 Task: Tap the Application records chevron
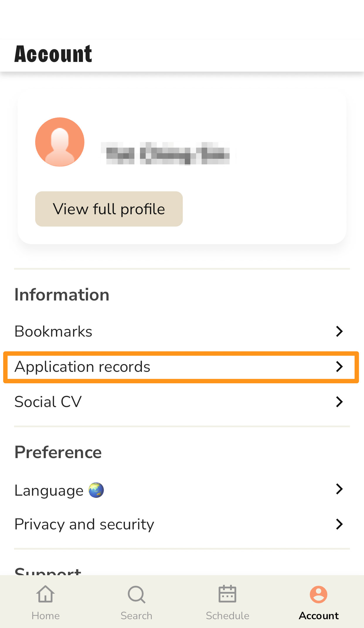[x=339, y=367]
